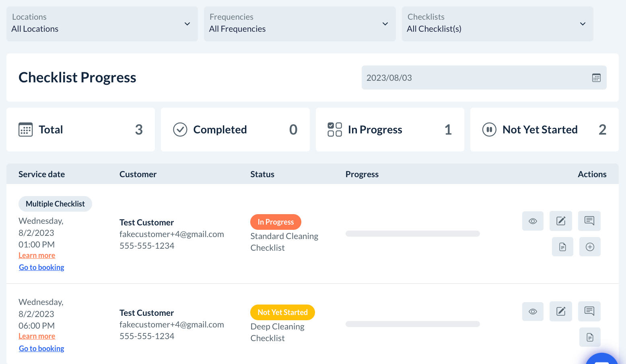Go to booking for the 06:00 PM service
The height and width of the screenshot is (364, 626).
click(x=41, y=349)
